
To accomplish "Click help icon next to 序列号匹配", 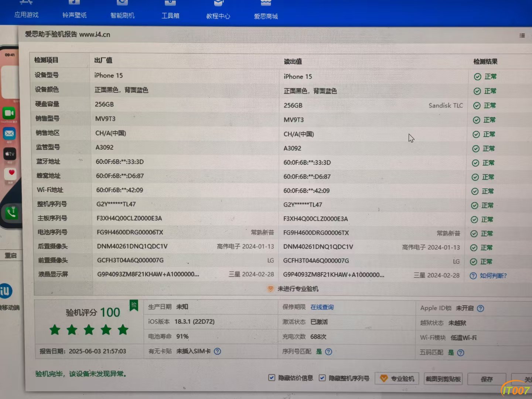I will (x=328, y=352).
